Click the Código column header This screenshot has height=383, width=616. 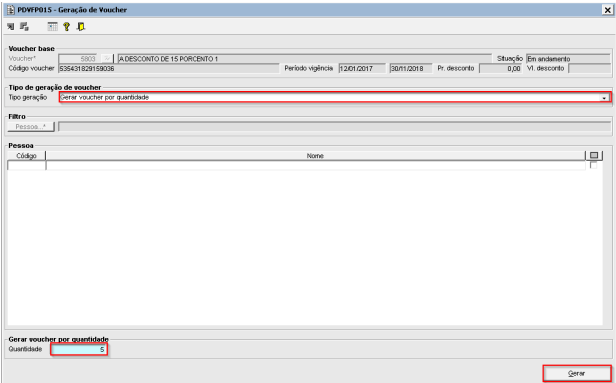26,156
